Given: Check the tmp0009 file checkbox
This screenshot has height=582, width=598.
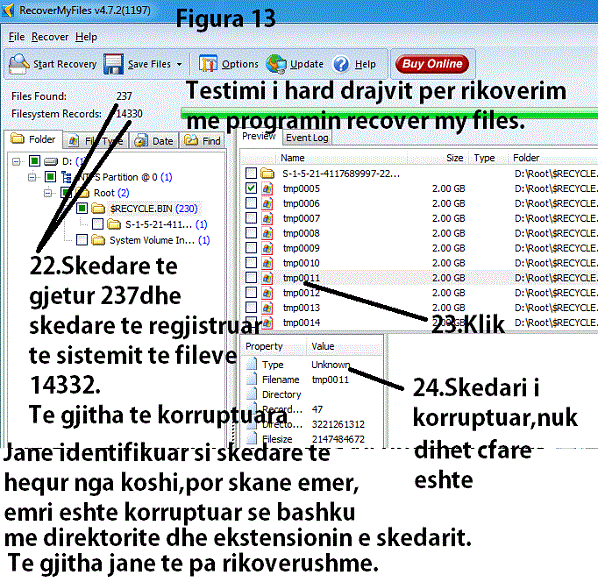Looking at the screenshot, I should click(251, 248).
